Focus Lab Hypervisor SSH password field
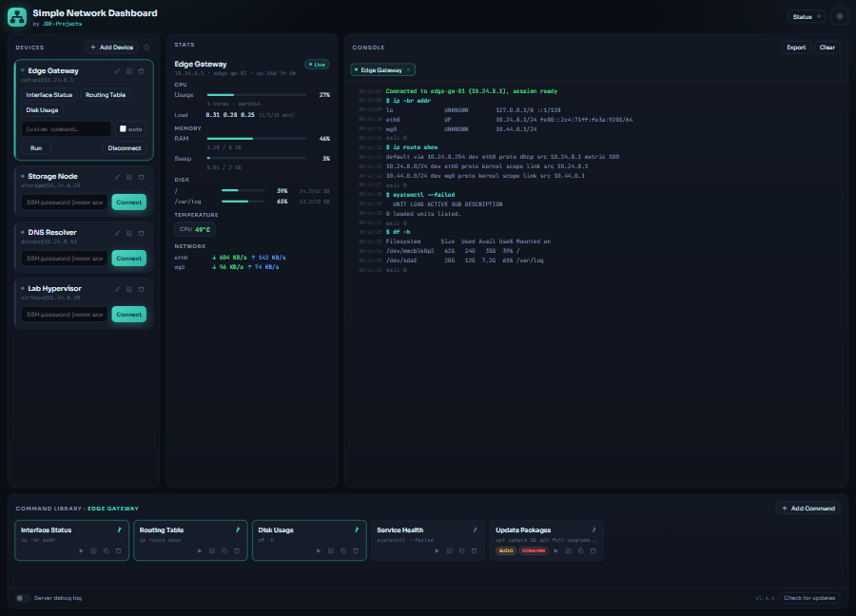The image size is (856, 616). click(x=65, y=315)
